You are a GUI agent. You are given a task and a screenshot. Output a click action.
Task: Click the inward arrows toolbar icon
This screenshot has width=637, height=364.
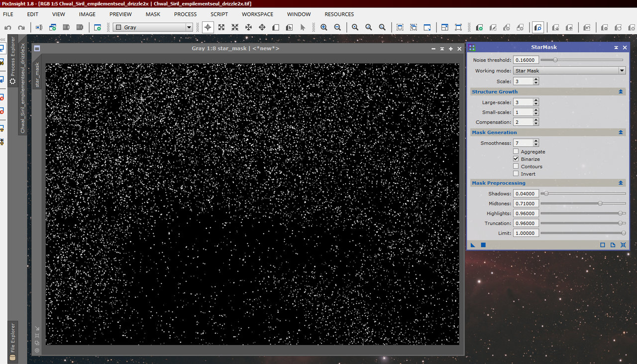tap(235, 27)
